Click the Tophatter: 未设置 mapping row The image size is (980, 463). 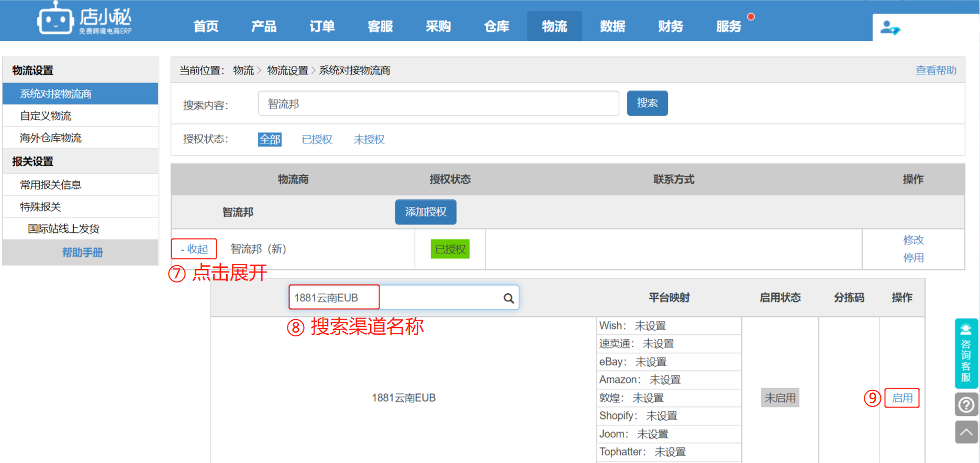coord(669,452)
